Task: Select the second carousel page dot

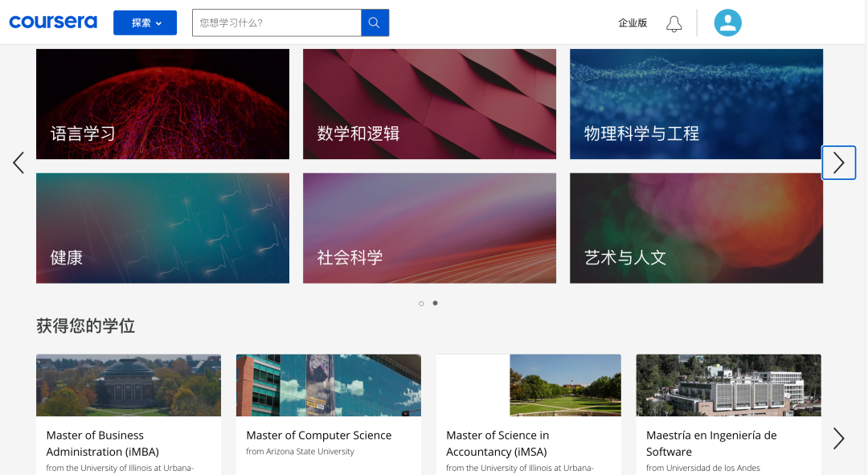Action: pyautogui.click(x=435, y=303)
